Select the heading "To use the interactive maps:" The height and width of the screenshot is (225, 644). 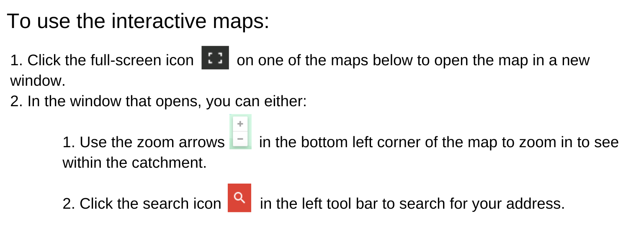pos(138,21)
